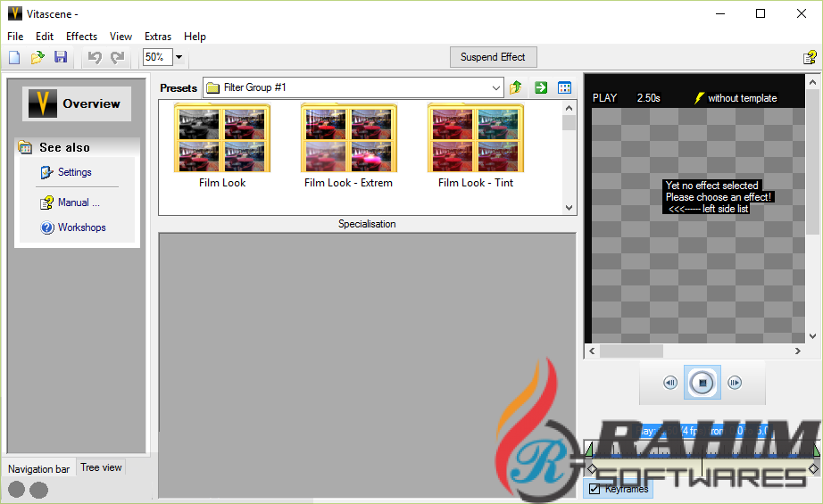The width and height of the screenshot is (823, 504).
Task: Select the Film Look - Tint preset folder
Action: pos(476,146)
